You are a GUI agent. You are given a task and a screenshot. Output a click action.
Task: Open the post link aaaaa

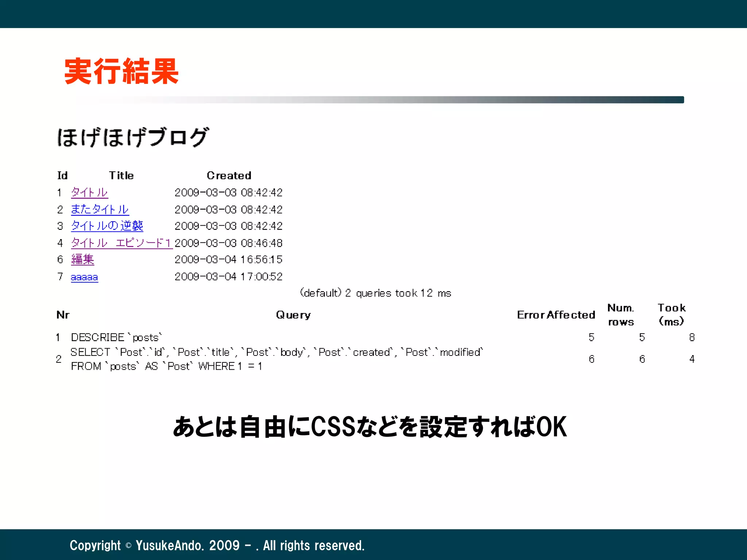[x=84, y=277]
